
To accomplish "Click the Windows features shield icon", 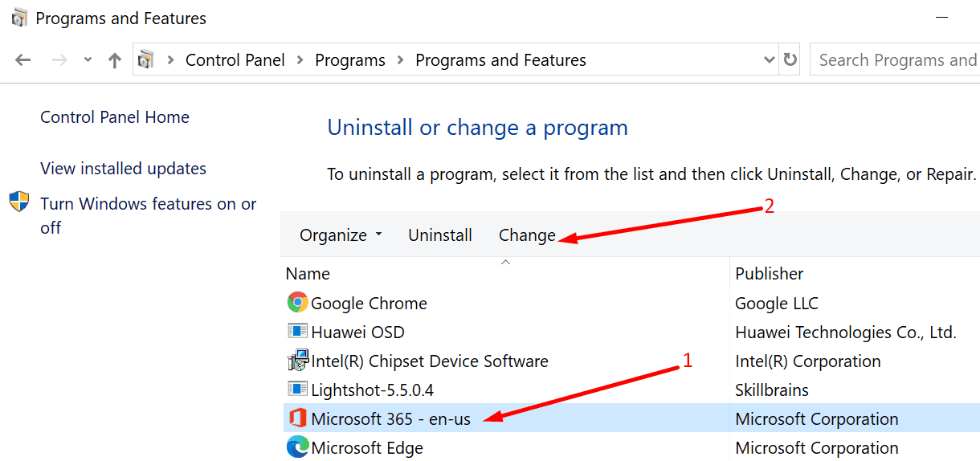I will [x=19, y=202].
